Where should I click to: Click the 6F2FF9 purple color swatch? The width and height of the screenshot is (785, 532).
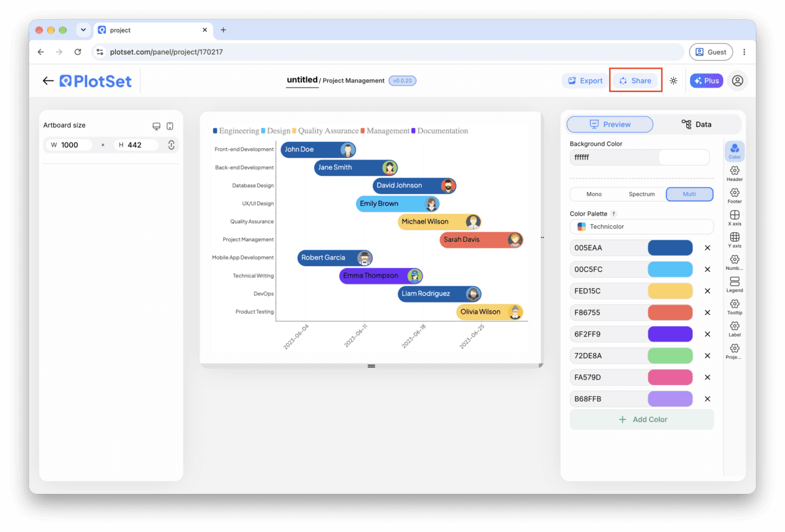click(x=670, y=334)
